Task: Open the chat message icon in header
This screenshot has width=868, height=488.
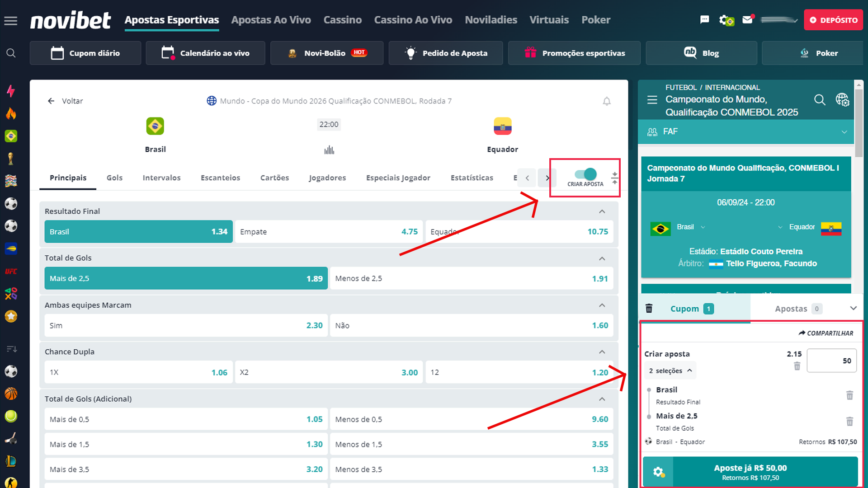Action: (x=704, y=19)
